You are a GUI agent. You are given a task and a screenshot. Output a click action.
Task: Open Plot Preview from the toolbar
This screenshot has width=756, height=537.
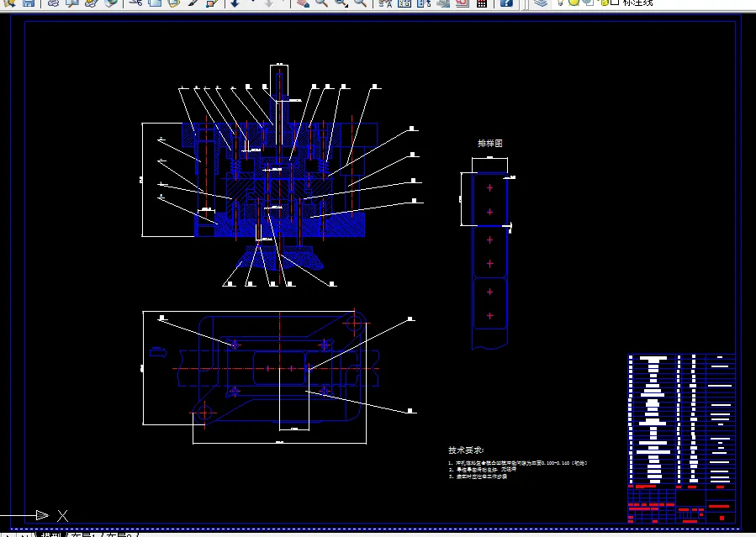72,3
